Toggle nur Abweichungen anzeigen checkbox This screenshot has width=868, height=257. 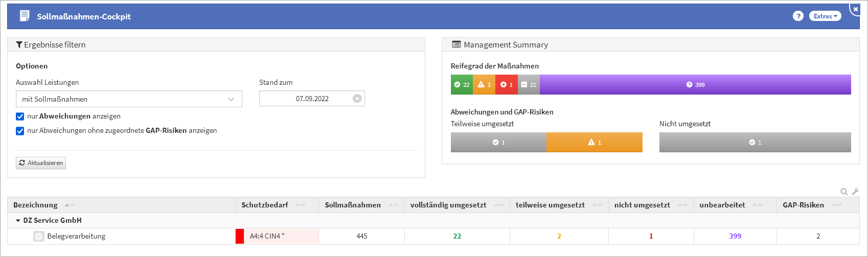tap(20, 116)
